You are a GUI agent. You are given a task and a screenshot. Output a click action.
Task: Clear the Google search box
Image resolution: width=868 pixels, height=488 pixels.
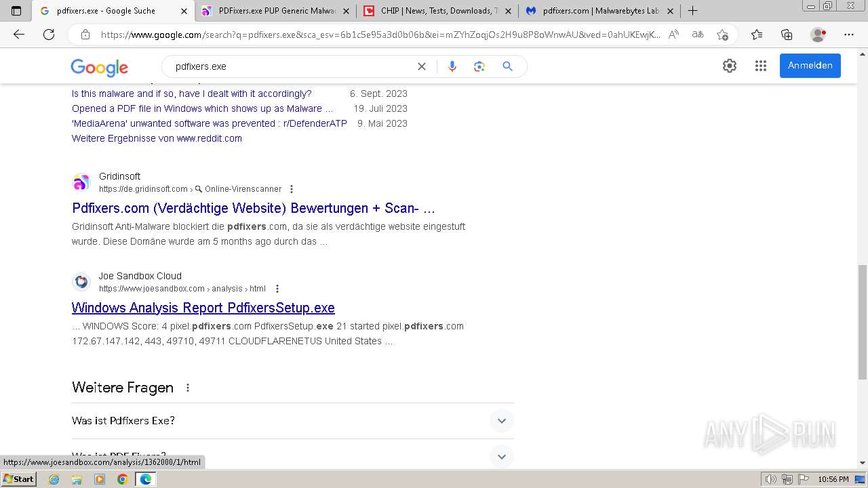422,66
